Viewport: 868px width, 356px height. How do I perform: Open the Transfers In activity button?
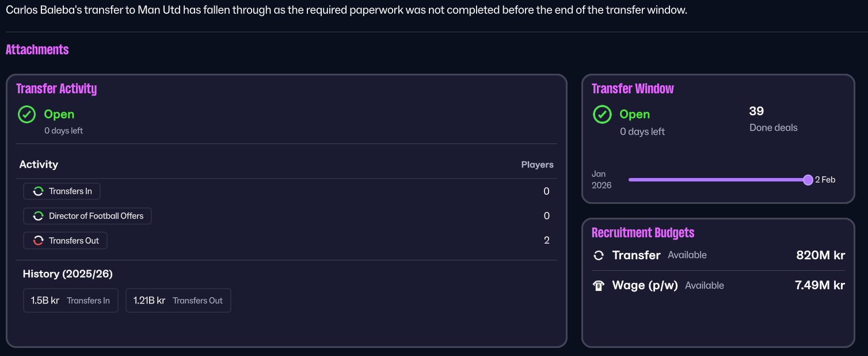(x=62, y=191)
